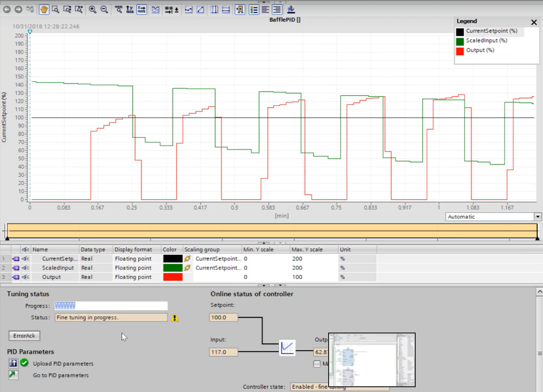Toggle visibility icon in the ScaledInput row

point(25,268)
